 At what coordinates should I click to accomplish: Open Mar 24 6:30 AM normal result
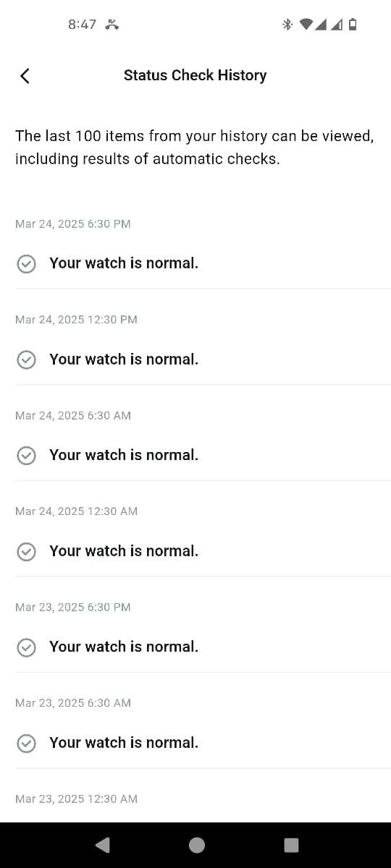click(x=203, y=455)
